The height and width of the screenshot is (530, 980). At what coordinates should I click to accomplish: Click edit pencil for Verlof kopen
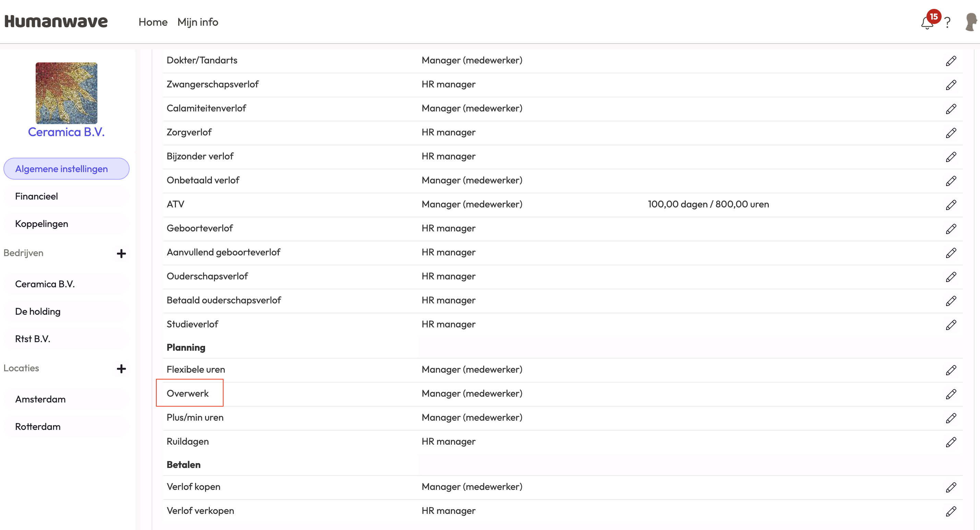tap(951, 487)
